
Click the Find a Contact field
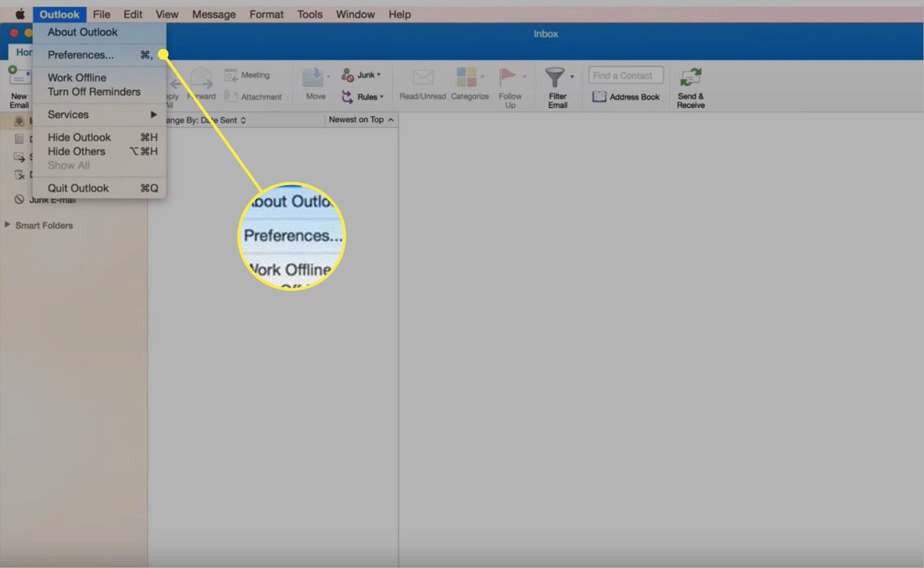(x=626, y=75)
